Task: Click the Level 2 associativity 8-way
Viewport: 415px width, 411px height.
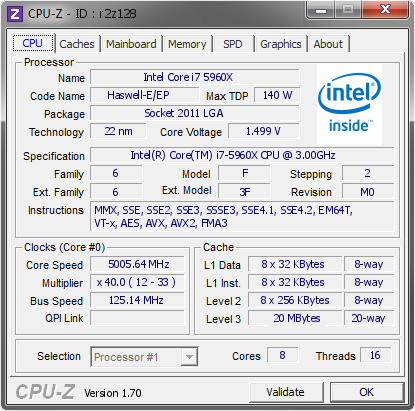Action: (369, 300)
